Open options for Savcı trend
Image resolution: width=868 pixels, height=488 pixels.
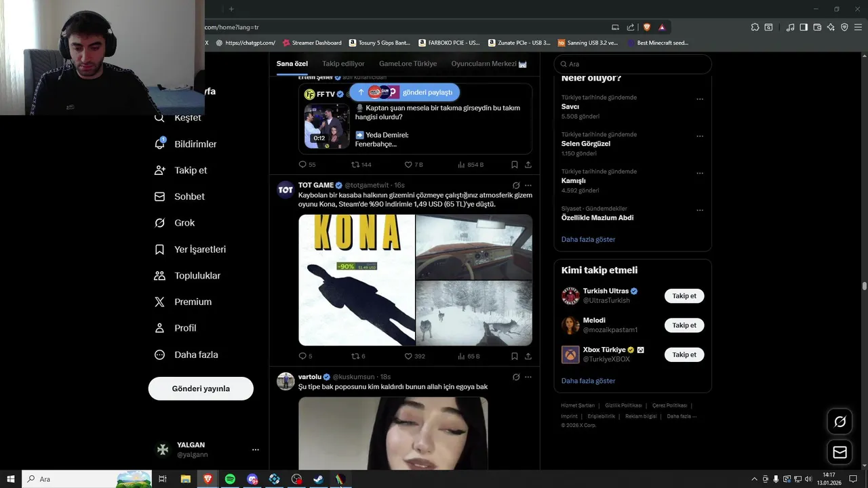click(700, 99)
